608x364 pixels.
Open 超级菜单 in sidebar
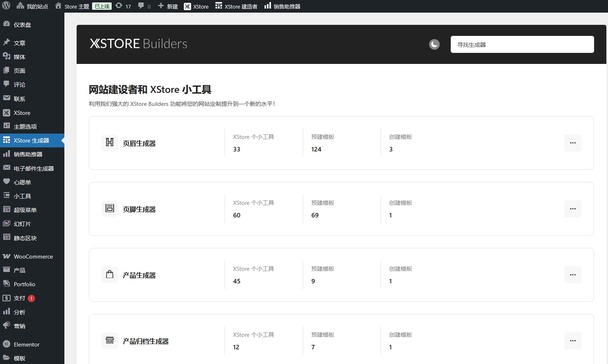coord(32,210)
